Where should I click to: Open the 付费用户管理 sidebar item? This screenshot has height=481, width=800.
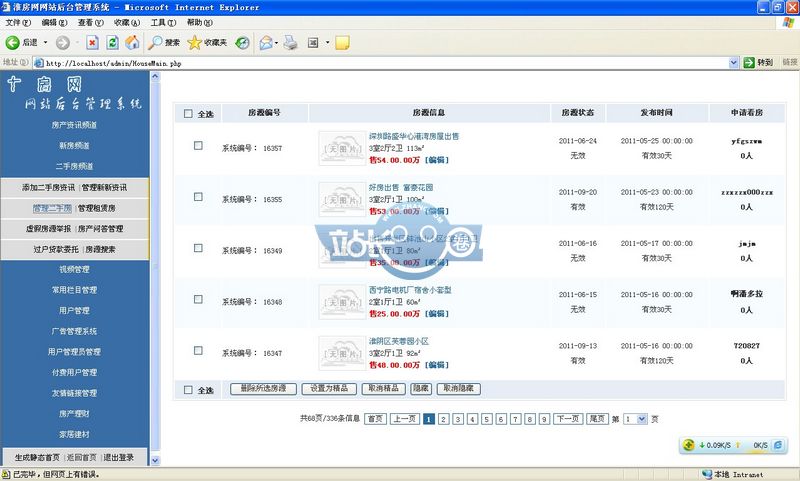click(x=74, y=372)
